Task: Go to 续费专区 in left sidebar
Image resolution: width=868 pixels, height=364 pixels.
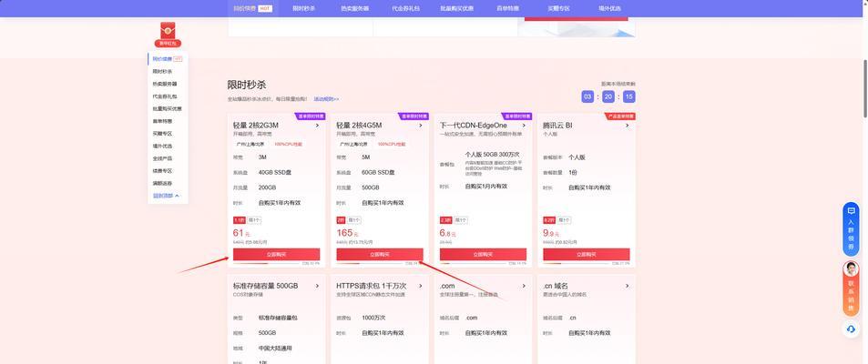Action: [162, 170]
